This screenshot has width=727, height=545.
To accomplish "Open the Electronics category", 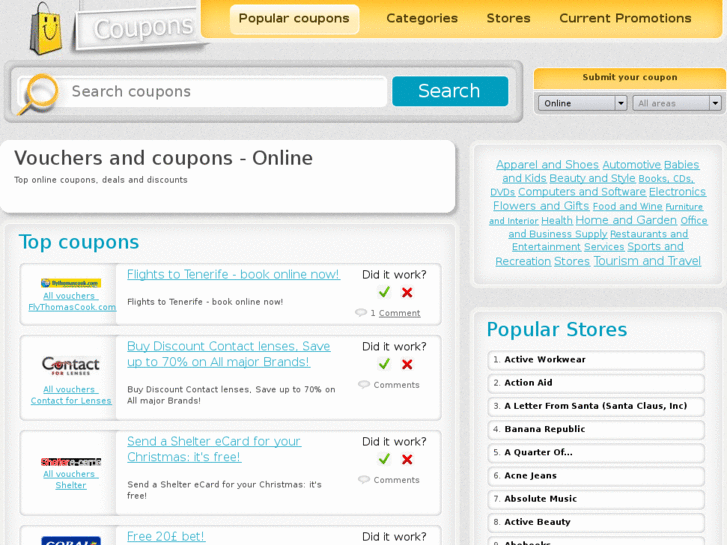I will point(677,192).
